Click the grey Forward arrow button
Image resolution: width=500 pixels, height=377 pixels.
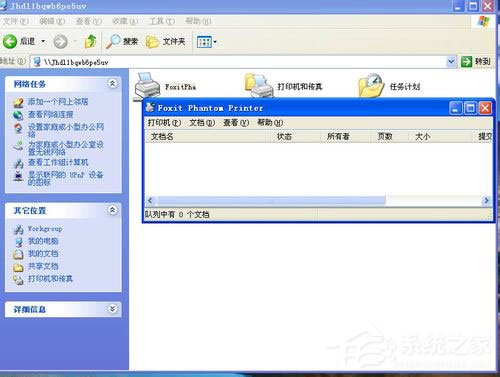tap(60, 42)
